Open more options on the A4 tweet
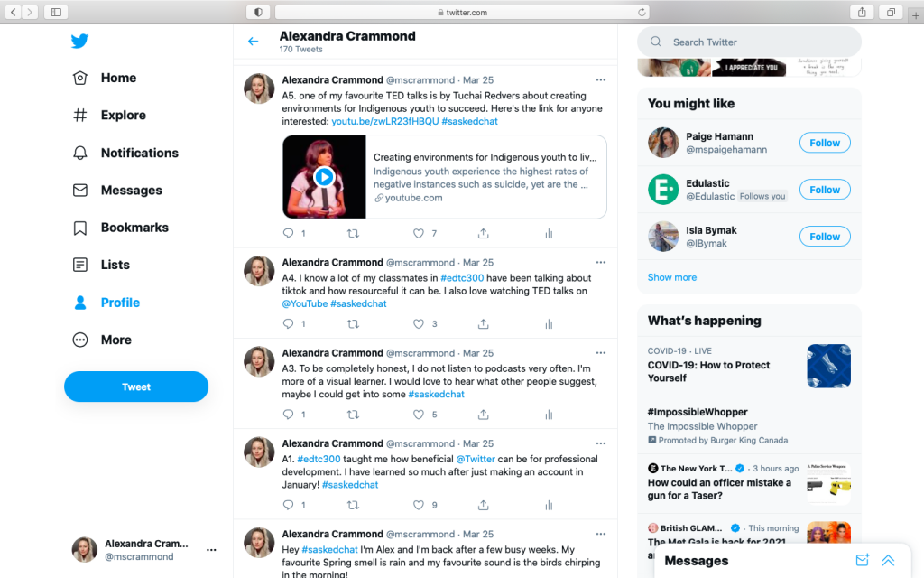 point(600,263)
